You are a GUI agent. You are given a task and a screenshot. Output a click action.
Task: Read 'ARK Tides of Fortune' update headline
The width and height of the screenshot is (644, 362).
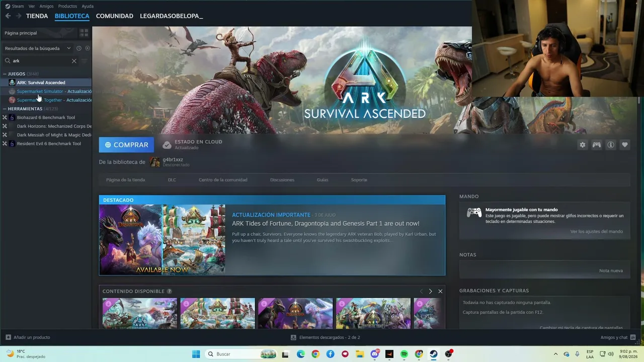tap(326, 224)
